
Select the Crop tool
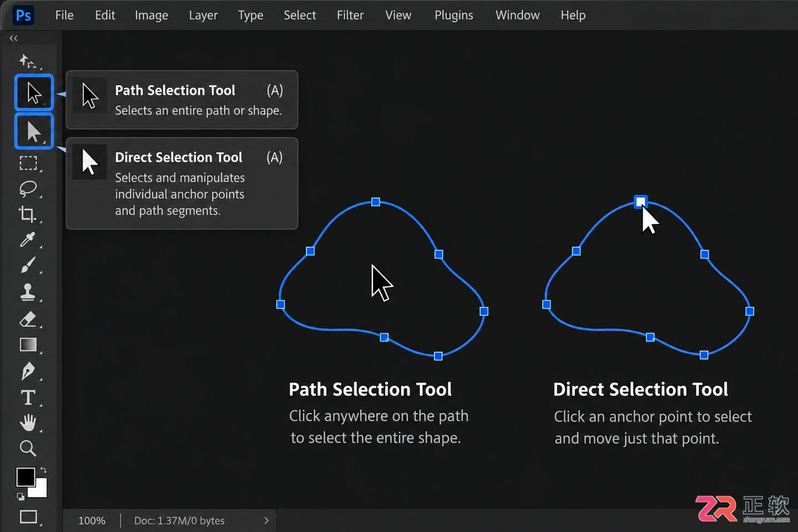tap(28, 214)
